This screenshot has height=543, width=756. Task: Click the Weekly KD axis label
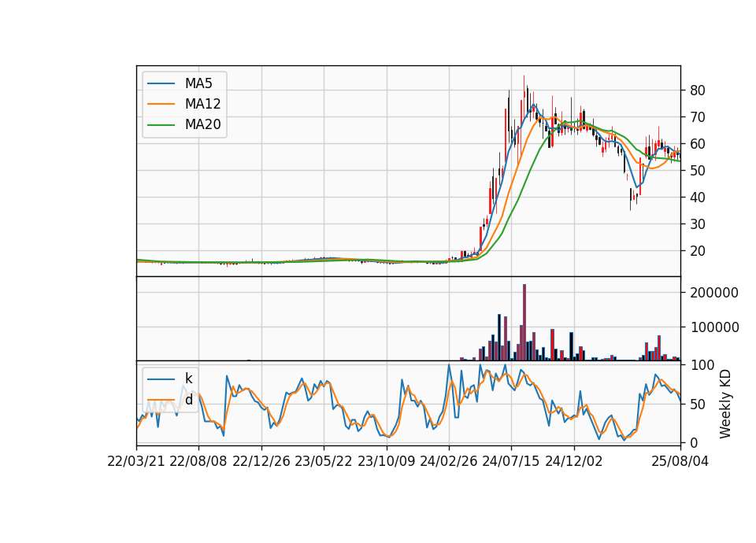[x=724, y=404]
